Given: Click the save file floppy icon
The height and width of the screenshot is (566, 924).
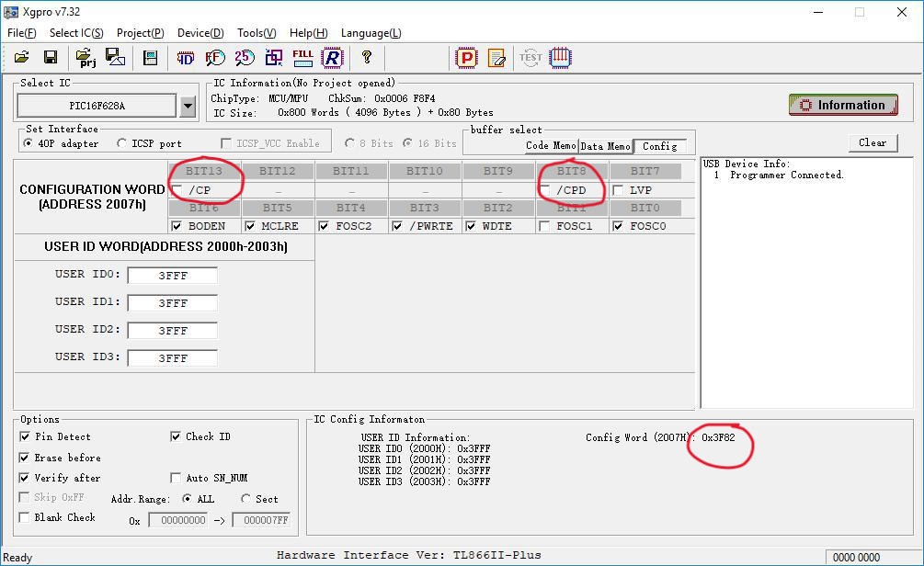Looking at the screenshot, I should point(51,57).
